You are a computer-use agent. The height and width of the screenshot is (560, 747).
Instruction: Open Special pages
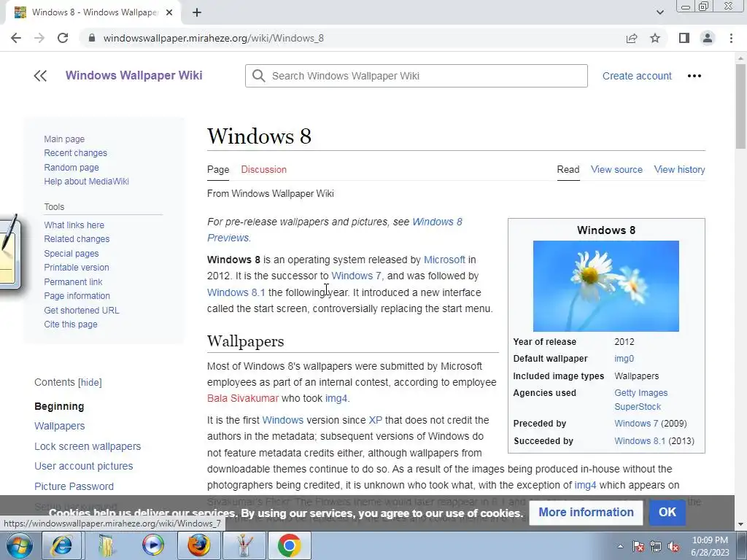pos(71,253)
